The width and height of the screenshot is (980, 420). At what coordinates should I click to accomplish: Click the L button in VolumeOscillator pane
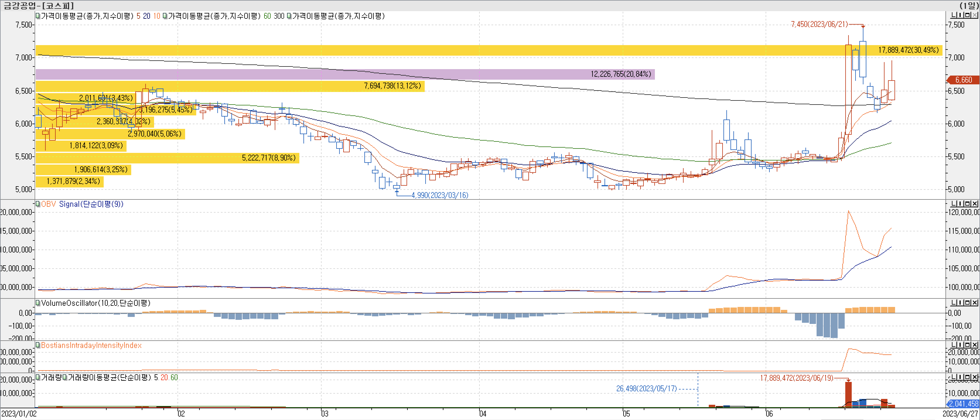[x=954, y=303]
